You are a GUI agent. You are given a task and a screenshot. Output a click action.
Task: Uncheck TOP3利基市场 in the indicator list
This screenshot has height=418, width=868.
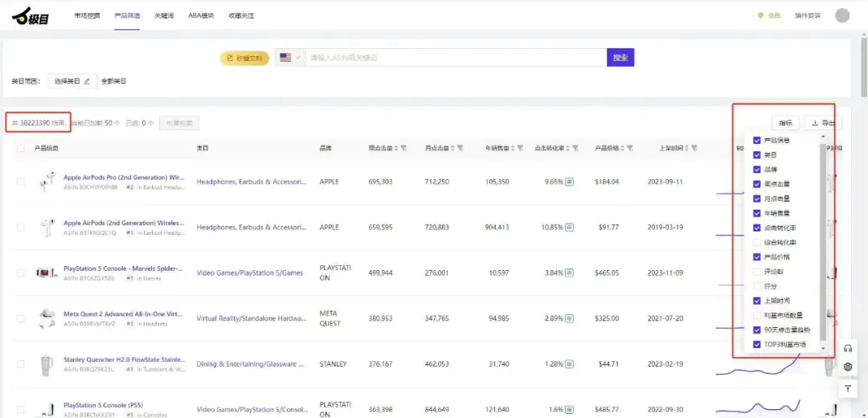tap(757, 344)
